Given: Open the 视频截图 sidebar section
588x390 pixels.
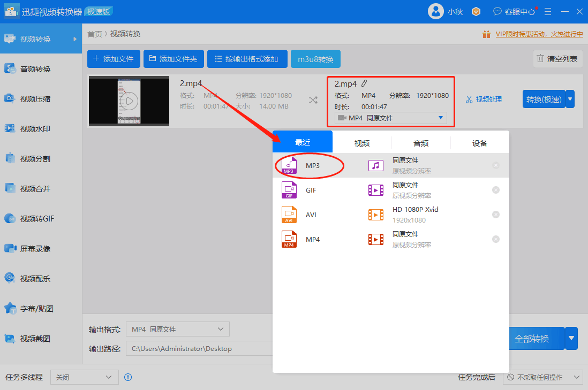Looking at the screenshot, I should click(41, 338).
